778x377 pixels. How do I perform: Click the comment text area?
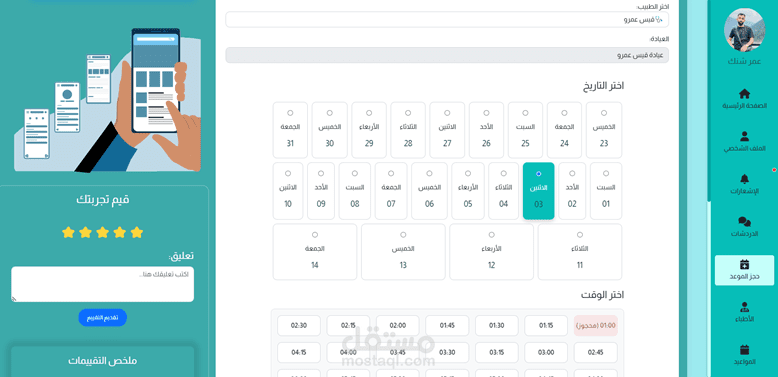(x=103, y=284)
